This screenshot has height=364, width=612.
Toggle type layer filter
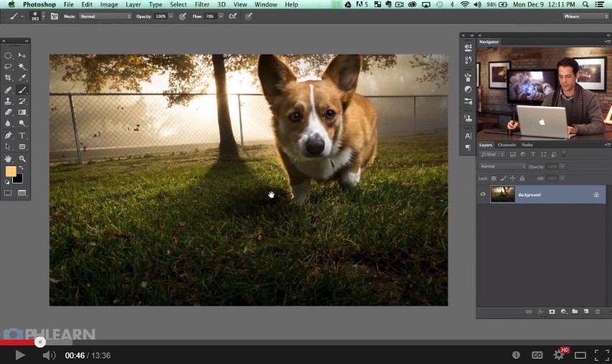pos(533,154)
